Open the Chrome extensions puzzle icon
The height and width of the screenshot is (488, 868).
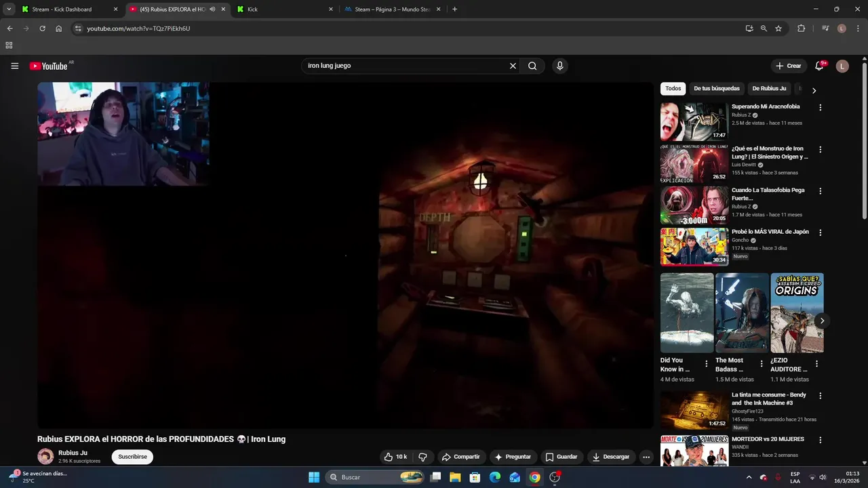801,28
